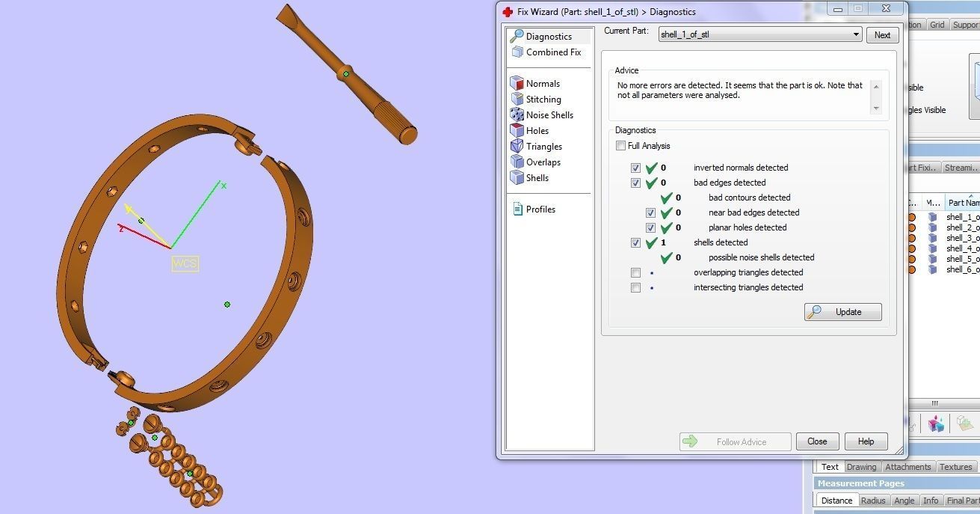Viewport: 980px width, 514px height.
Task: Click the part list horizontal scrollbar
Action: [943, 403]
